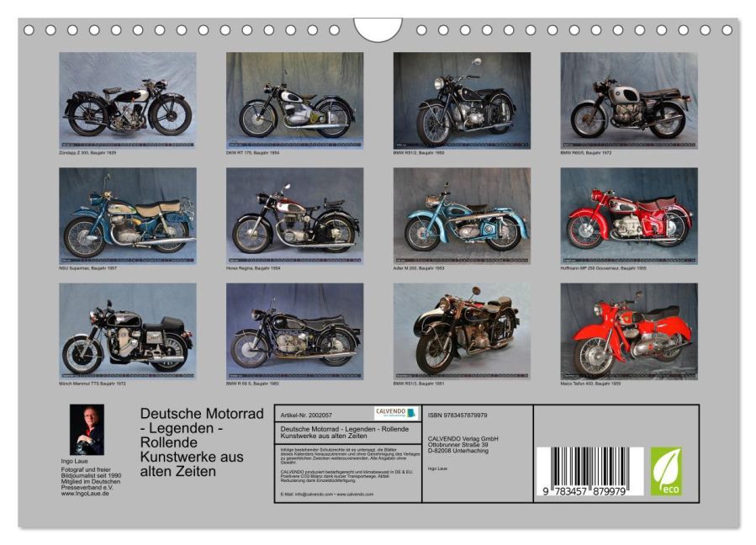Click the 'ISBN 9783457879979' text
The height and width of the screenshot is (545, 756).
pyautogui.click(x=457, y=415)
